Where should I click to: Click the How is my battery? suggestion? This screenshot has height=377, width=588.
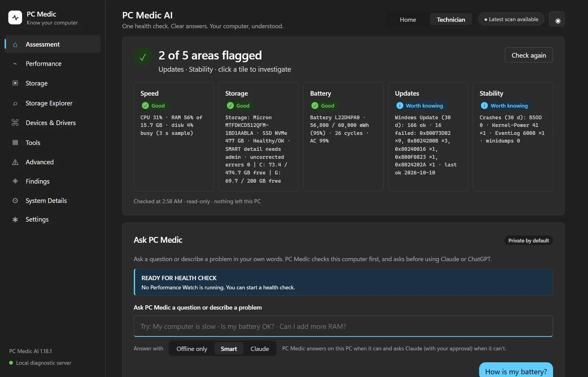516,371
